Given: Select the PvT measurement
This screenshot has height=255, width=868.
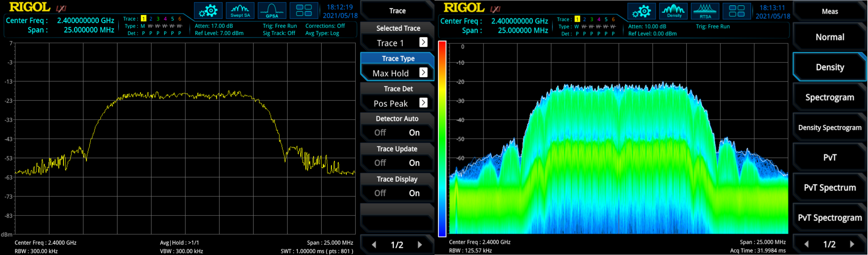Looking at the screenshot, I should tap(830, 157).
